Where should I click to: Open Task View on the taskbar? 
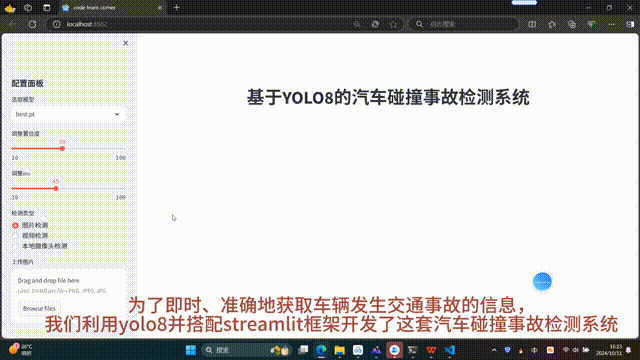(x=303, y=350)
